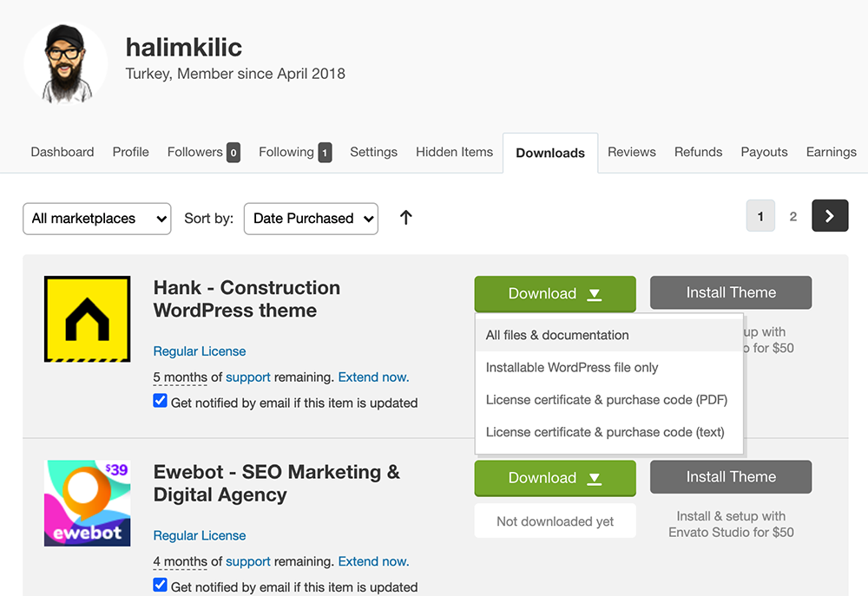Open the Reviews tab
This screenshot has width=868, height=596.
pyautogui.click(x=632, y=152)
